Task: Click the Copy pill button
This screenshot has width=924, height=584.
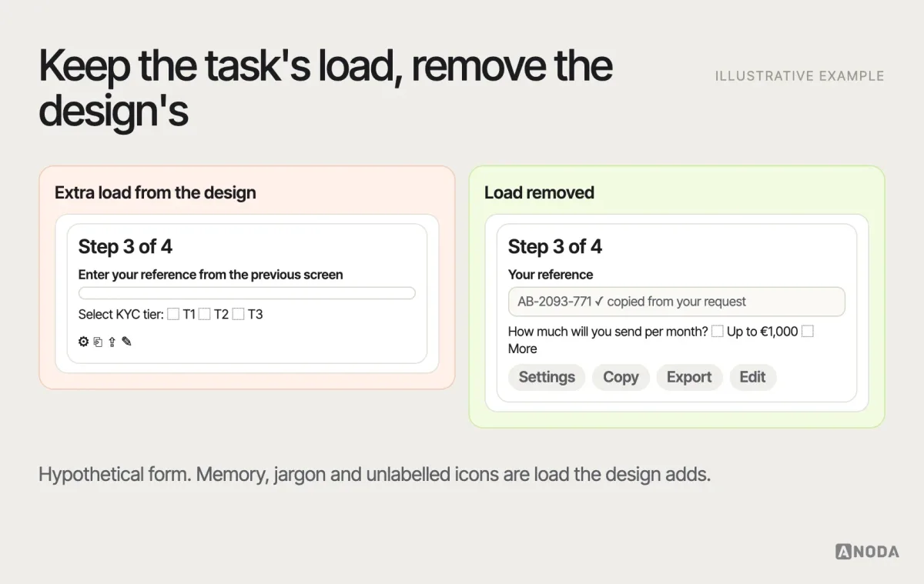Action: (x=621, y=377)
